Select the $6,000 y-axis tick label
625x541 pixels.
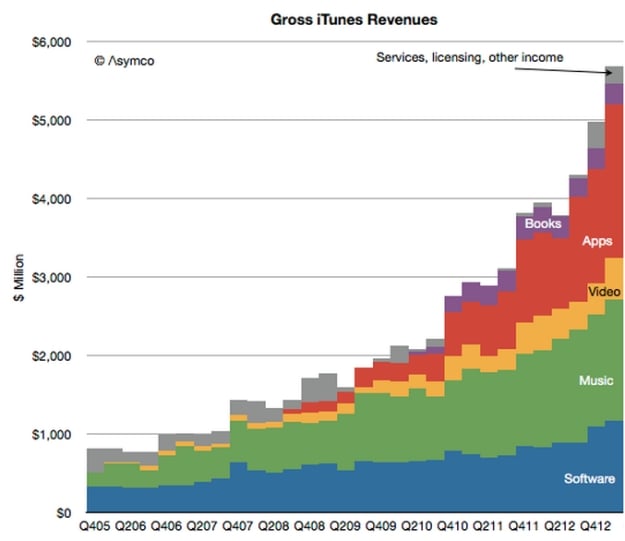(54, 42)
